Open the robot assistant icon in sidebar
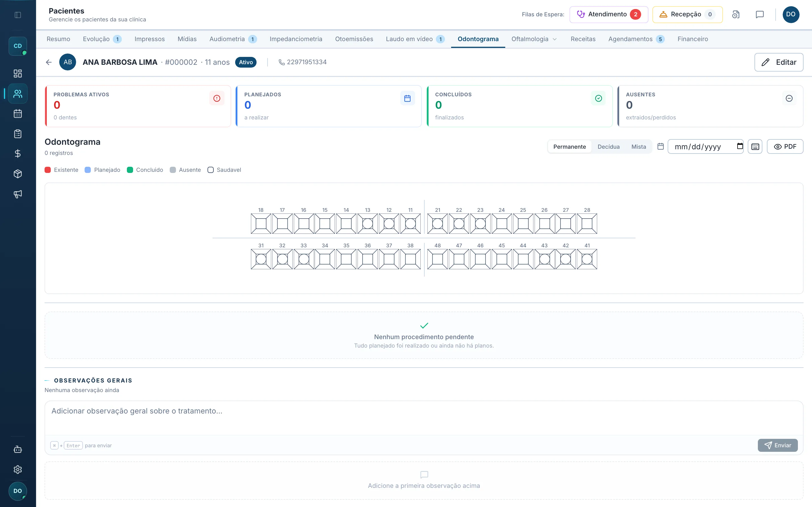 point(18,449)
